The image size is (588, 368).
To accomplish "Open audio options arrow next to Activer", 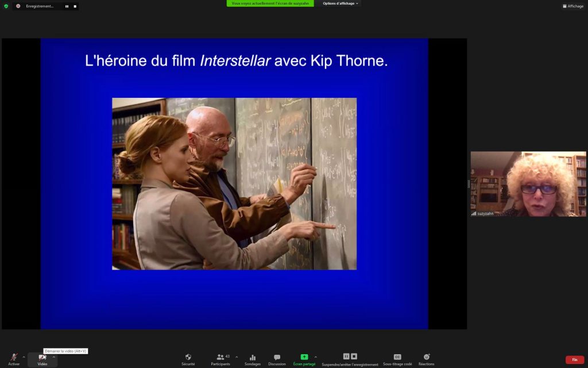I will pyautogui.click(x=24, y=357).
